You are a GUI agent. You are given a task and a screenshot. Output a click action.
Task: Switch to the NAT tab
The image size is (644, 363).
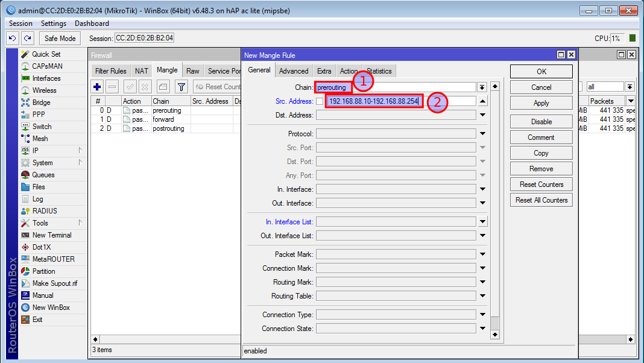point(141,71)
